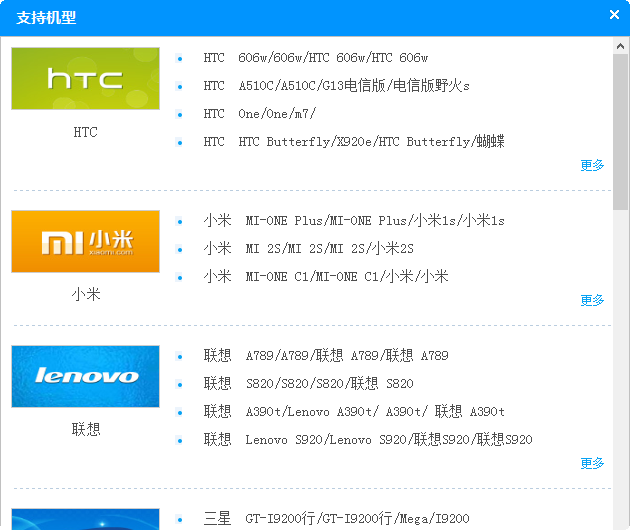Select 联想 A390t model row
The width and height of the screenshot is (630, 530).
(354, 412)
